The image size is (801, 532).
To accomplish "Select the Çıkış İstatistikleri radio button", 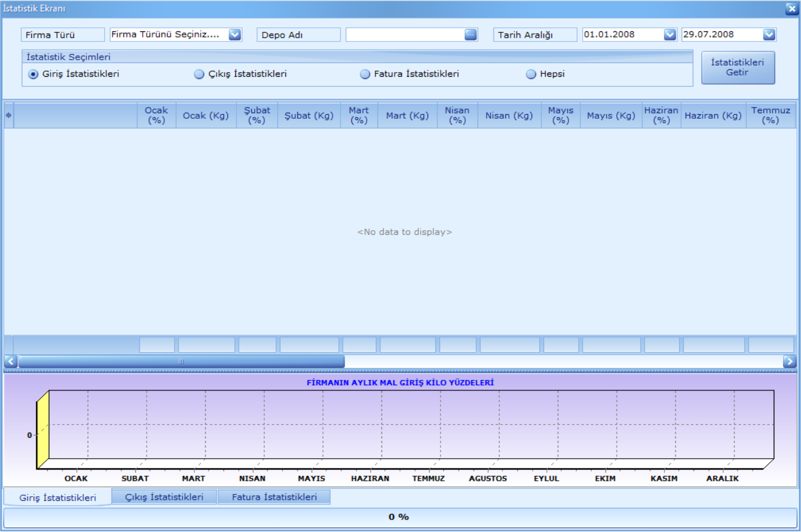I will click(x=199, y=74).
